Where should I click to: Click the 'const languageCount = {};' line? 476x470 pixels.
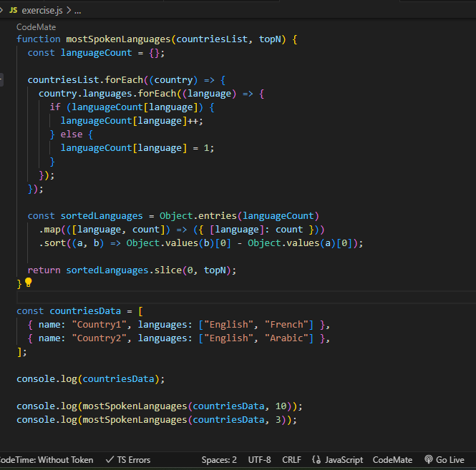96,53
